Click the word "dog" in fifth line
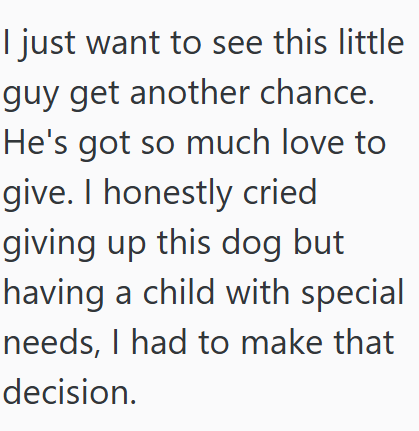This screenshot has width=419, height=431. (x=251, y=245)
